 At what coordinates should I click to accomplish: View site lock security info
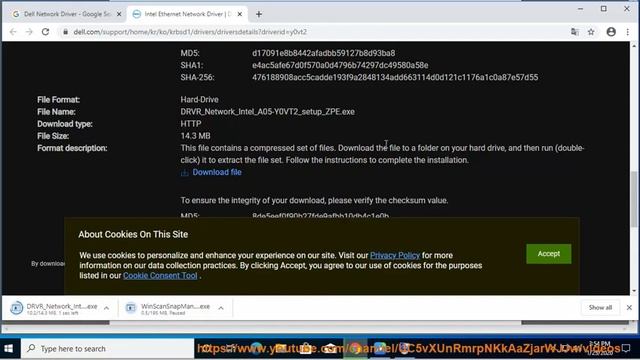[x=65, y=32]
